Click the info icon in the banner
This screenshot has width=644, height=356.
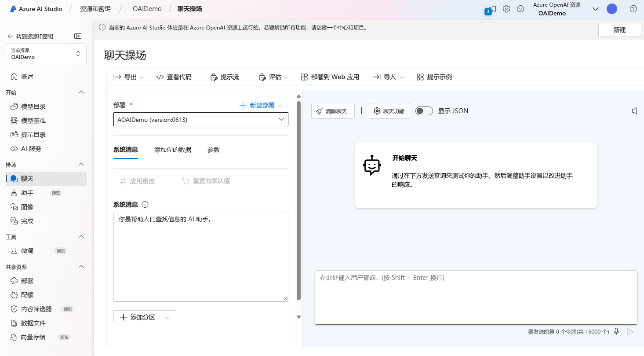coord(102,27)
